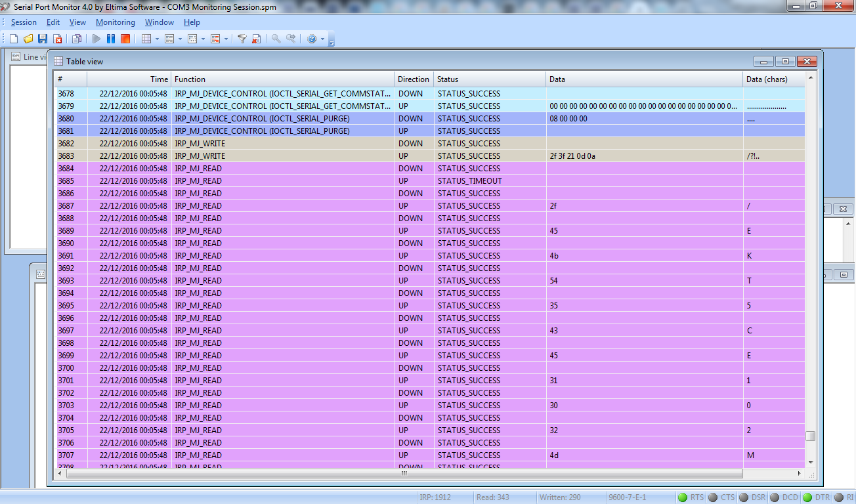Click the magnifier find icon
The width and height of the screenshot is (856, 504).
pyautogui.click(x=276, y=39)
